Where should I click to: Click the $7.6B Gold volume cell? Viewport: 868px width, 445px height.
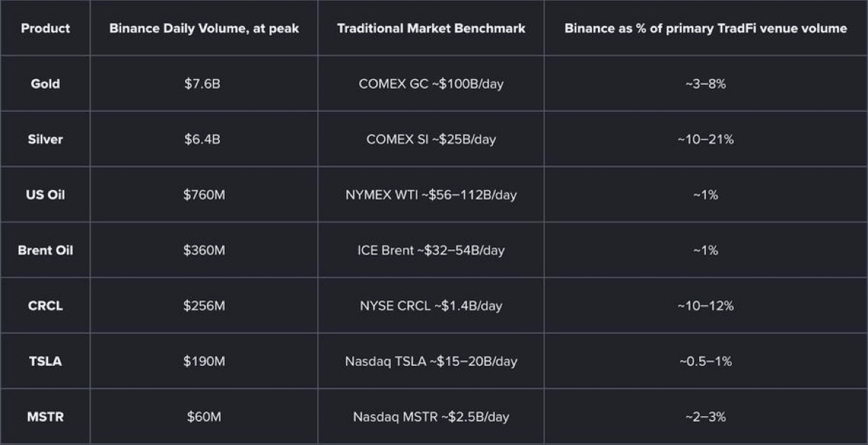203,84
